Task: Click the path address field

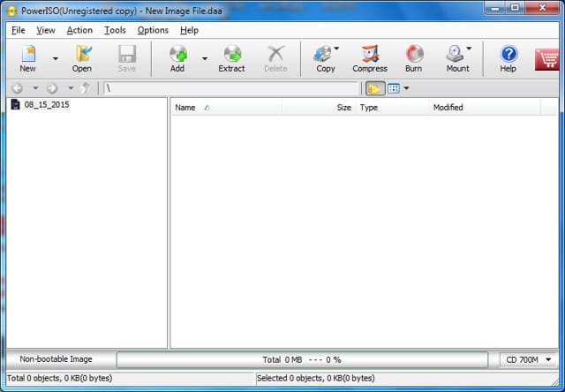Action: point(231,88)
